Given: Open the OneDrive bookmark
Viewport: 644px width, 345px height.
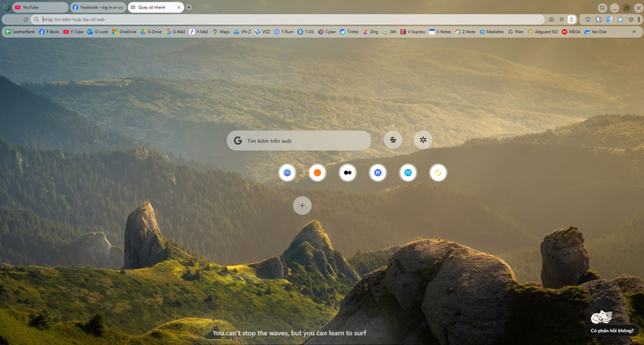Looking at the screenshot, I should (124, 32).
